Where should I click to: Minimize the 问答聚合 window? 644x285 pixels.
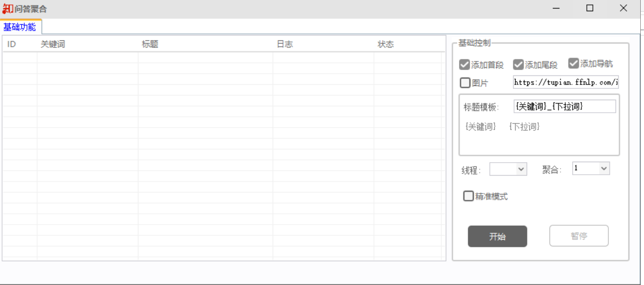coord(557,8)
